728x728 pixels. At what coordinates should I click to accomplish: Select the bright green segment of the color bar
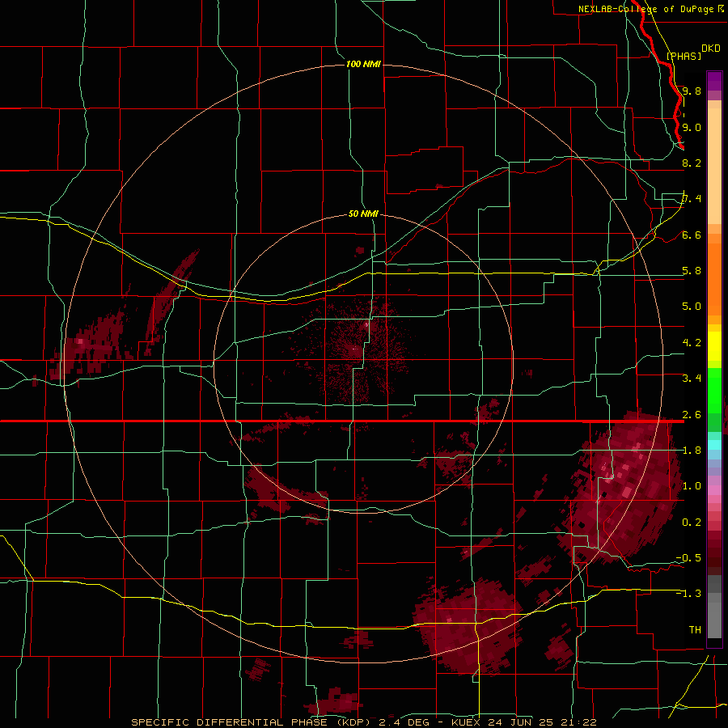click(714, 390)
